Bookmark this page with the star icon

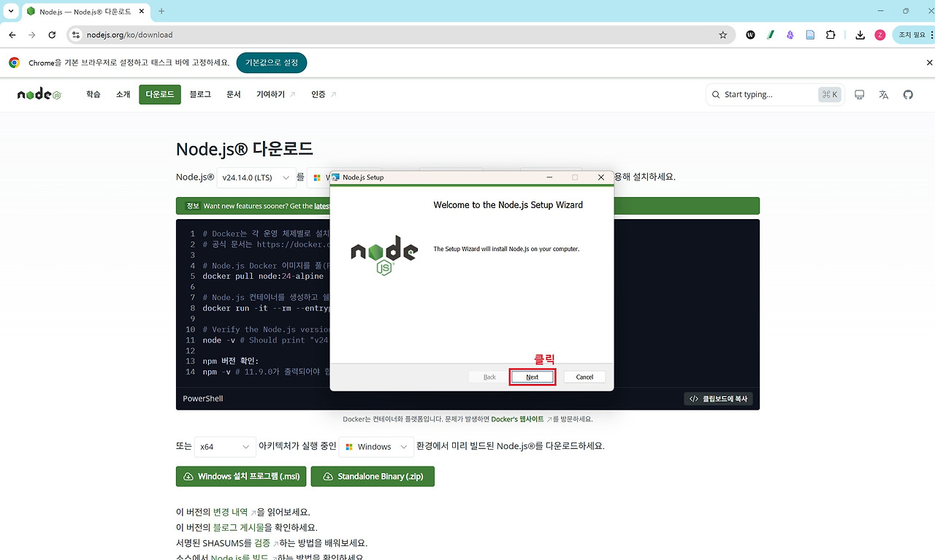pos(723,34)
